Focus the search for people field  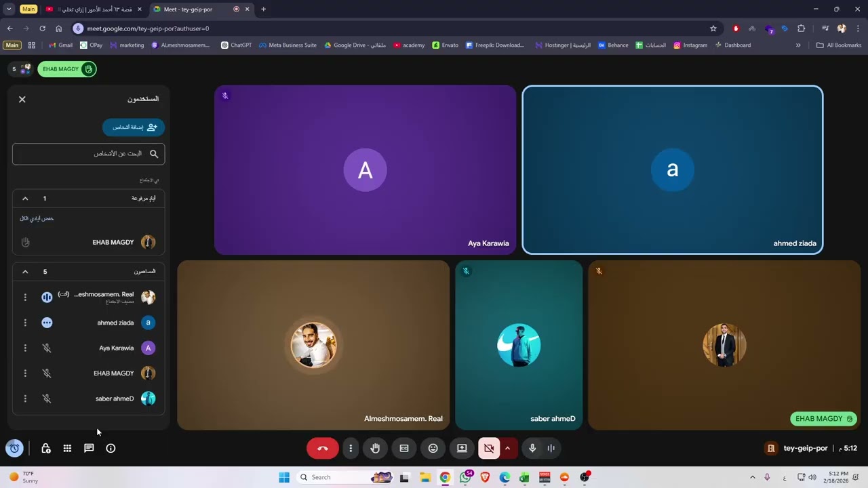pos(88,154)
